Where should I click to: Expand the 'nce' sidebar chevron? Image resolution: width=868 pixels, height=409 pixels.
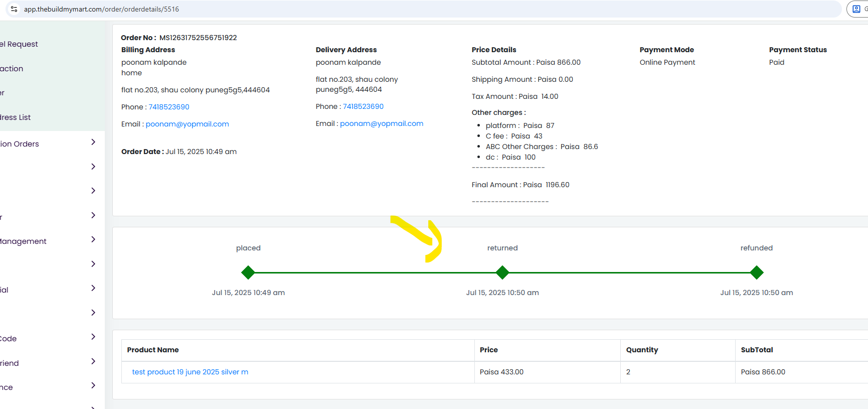click(x=93, y=385)
